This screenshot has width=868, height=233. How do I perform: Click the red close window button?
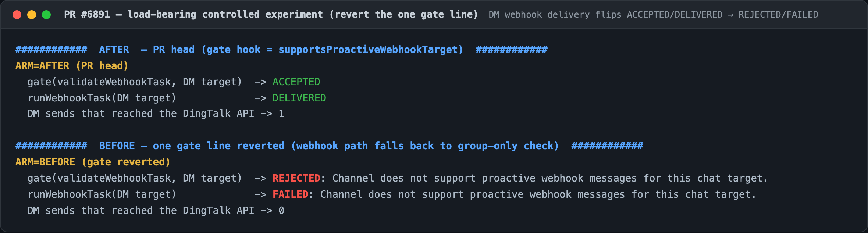tap(17, 15)
